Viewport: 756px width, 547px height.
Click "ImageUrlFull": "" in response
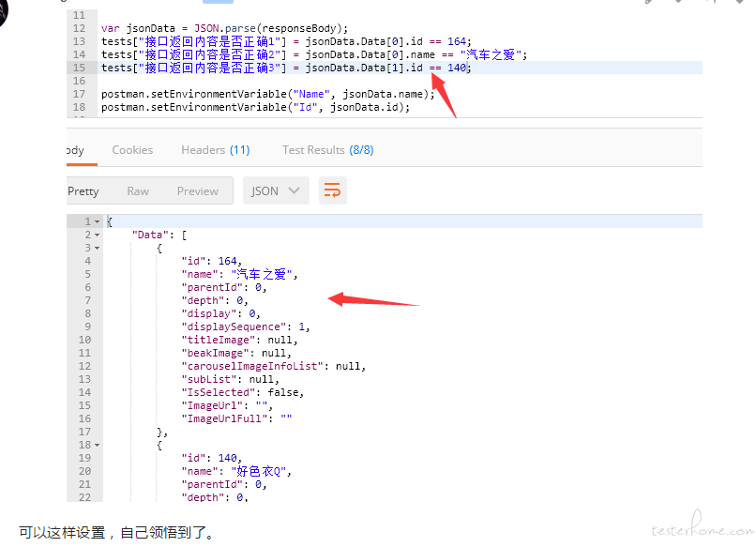(236, 418)
